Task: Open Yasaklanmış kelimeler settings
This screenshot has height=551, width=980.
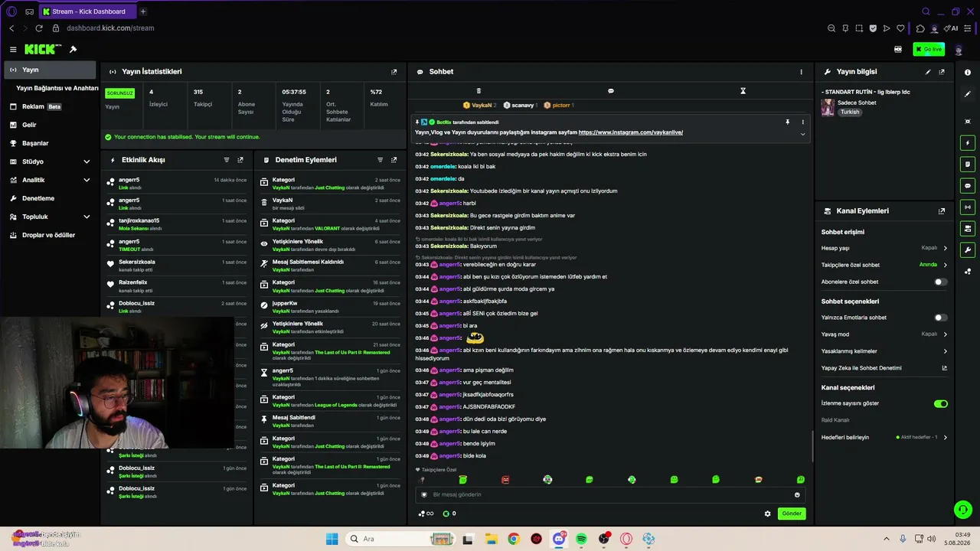Action: pos(884,351)
